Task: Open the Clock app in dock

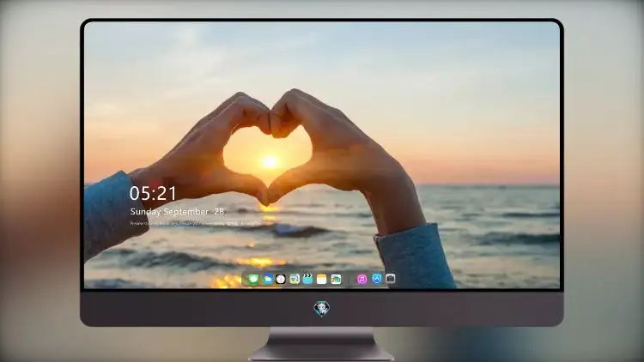Action: click(x=281, y=279)
